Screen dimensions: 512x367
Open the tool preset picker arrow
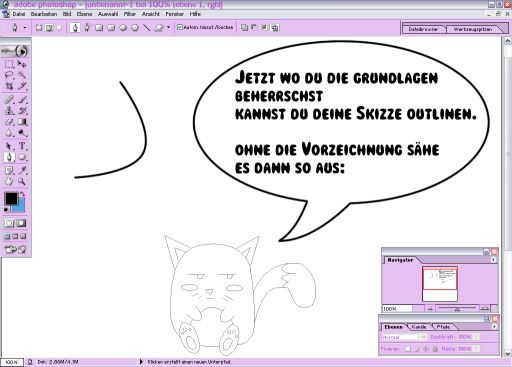(25, 28)
